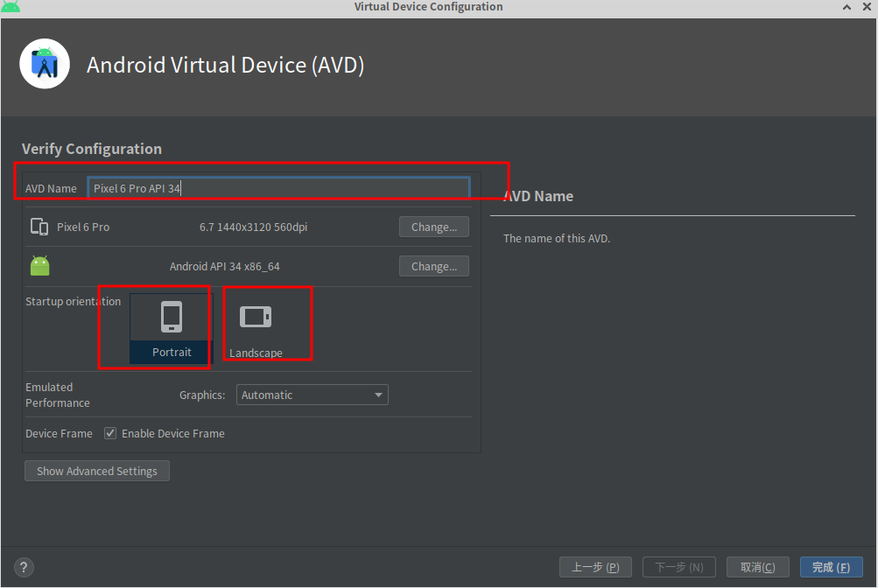Click the Android Studio logo icon
This screenshot has height=588, width=878.
point(45,64)
